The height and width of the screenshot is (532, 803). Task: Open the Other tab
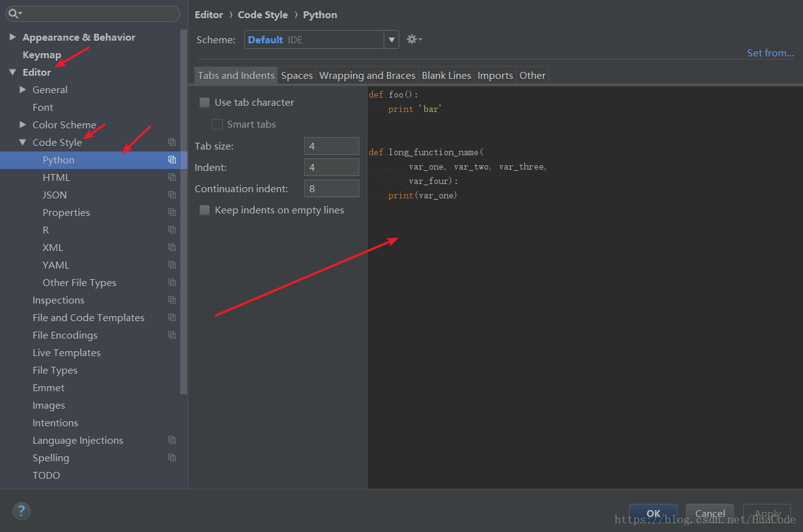[x=533, y=75]
